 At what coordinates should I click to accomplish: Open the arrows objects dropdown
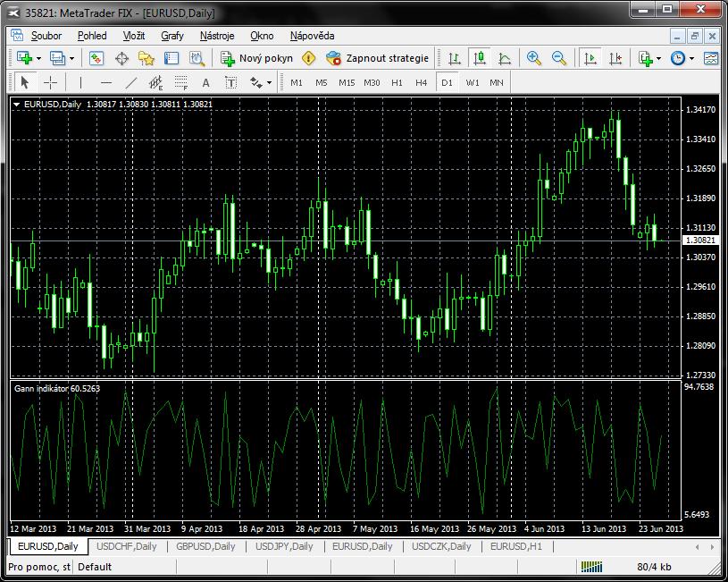tap(269, 83)
